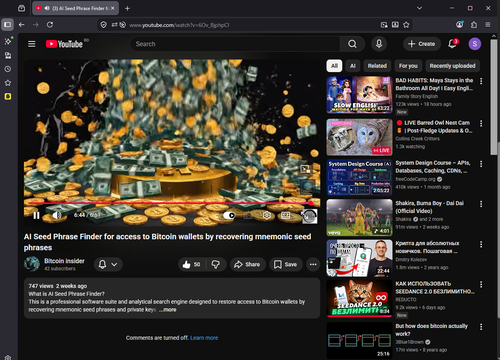
Task: Expand description with ...more
Action: click(168, 310)
